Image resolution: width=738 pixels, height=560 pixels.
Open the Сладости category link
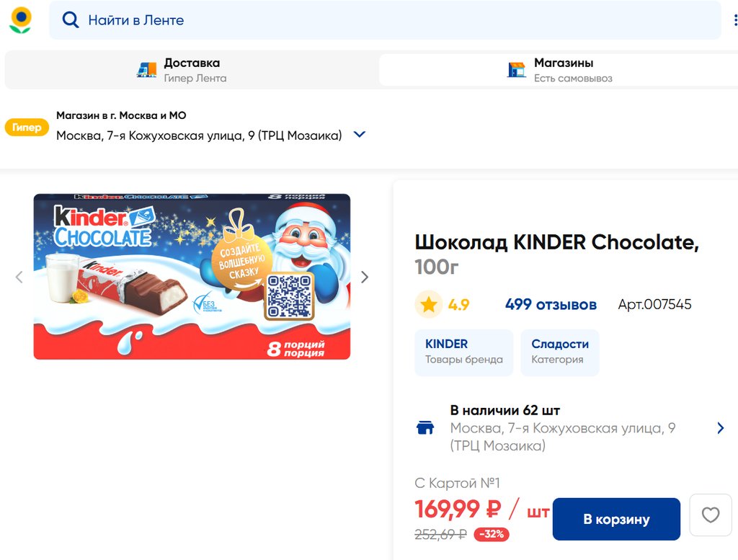560,352
